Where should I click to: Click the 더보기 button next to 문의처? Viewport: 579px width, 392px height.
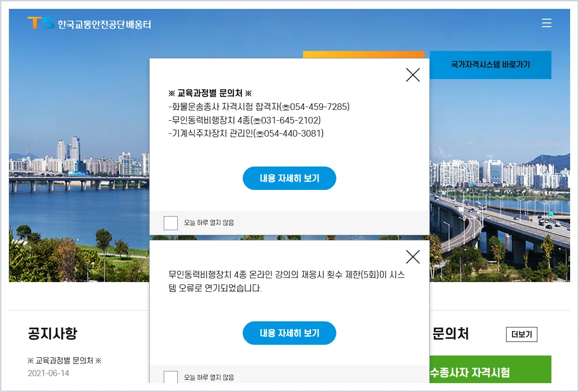[x=521, y=334]
